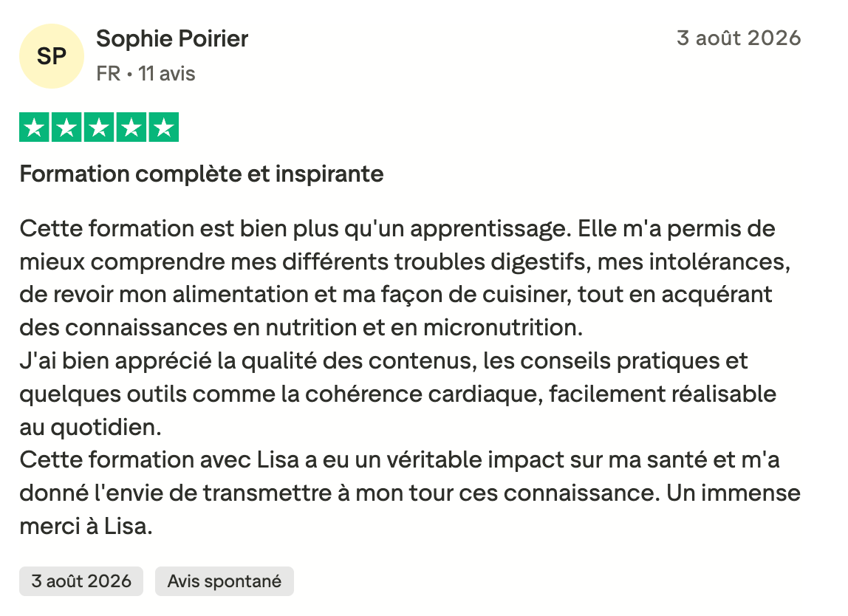Click the review date at top right
Screen dimensions: 848x616
739,38
